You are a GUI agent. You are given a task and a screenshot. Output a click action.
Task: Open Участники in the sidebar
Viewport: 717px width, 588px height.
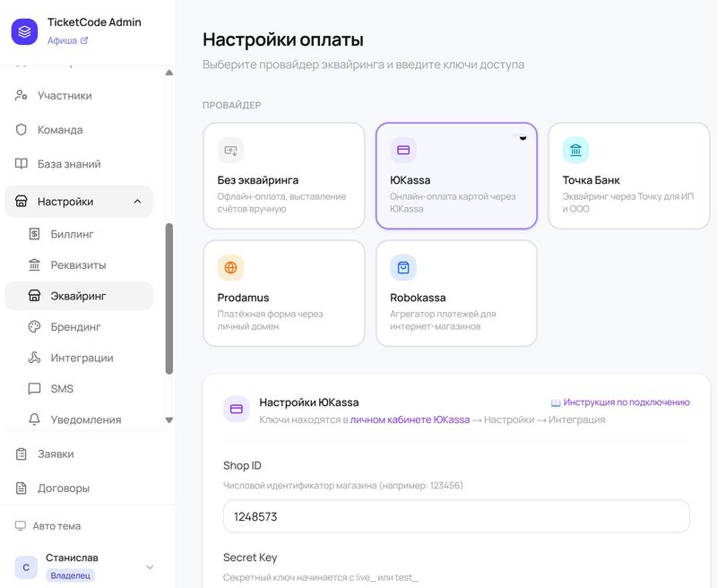(x=79, y=96)
